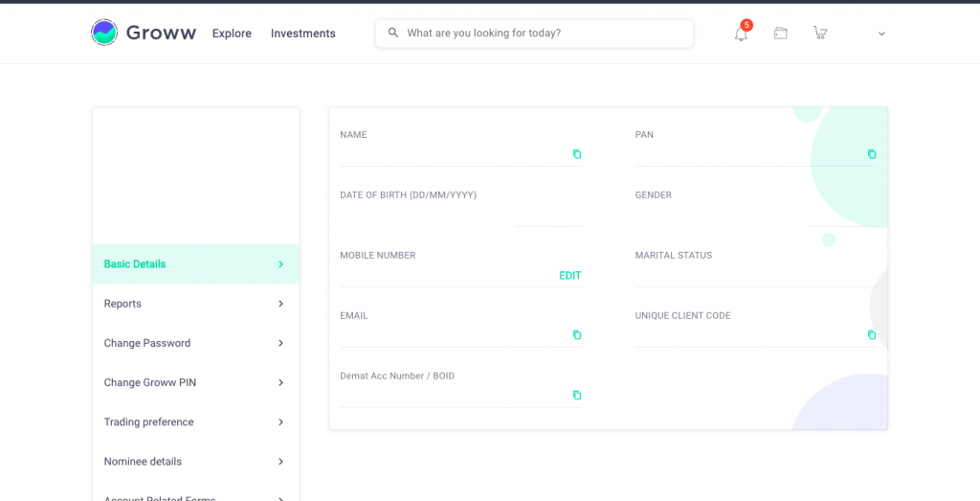Copy the Unique Client Code value
Viewport: 980px width, 501px height.
tap(872, 334)
